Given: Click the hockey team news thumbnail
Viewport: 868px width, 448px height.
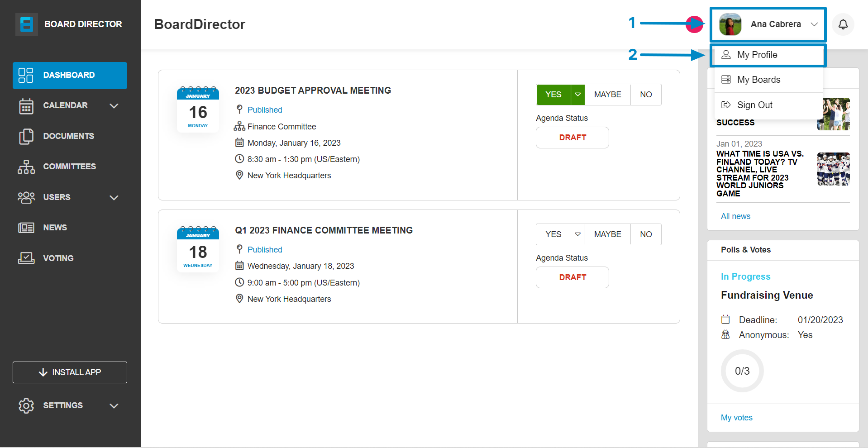Looking at the screenshot, I should click(833, 169).
